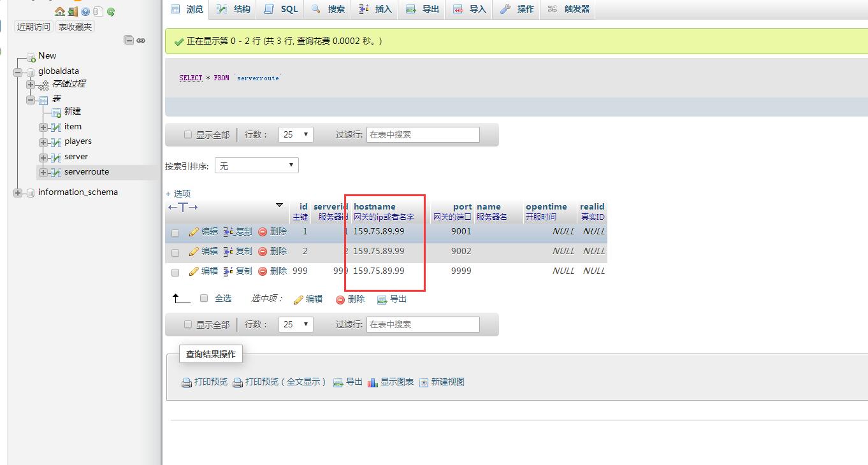The height and width of the screenshot is (465, 868).
Task: Open the top 行数 25 dropdown
Action: click(x=296, y=134)
